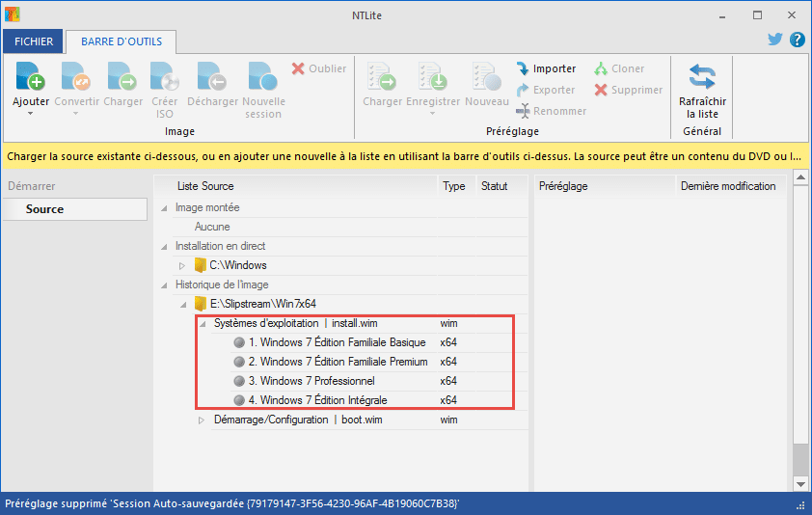Click the vertical scrollbar down arrow
This screenshot has width=812, height=515.
(x=800, y=484)
